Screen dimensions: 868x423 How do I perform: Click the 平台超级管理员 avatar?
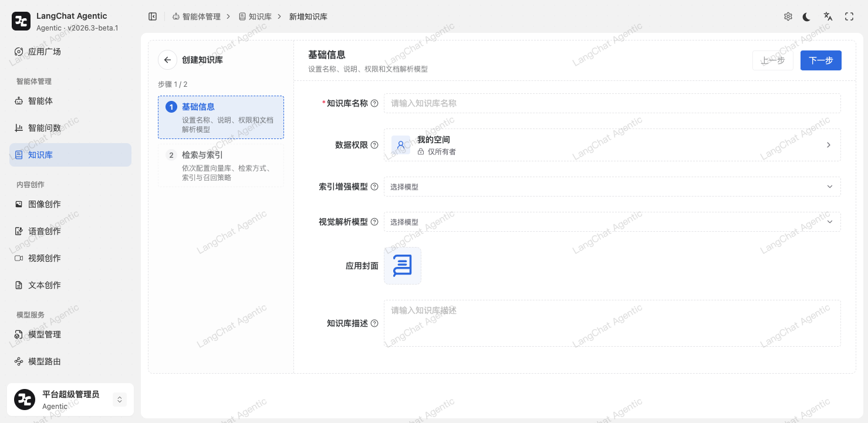tap(25, 400)
